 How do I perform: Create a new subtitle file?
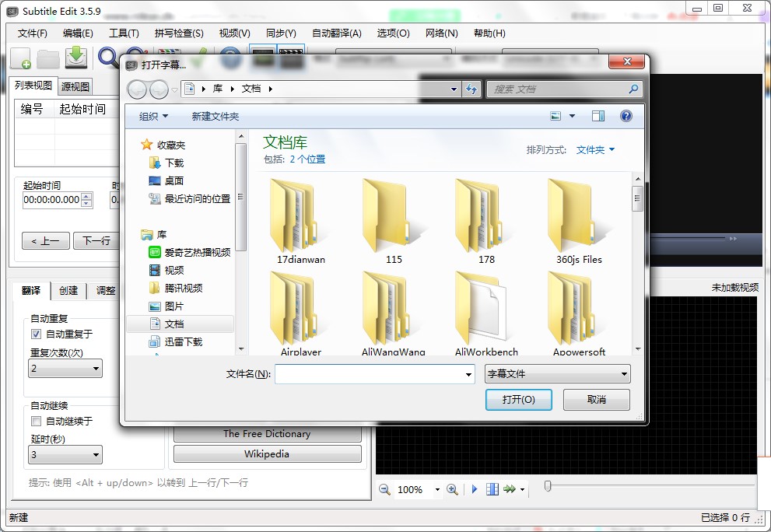pyautogui.click(x=20, y=58)
